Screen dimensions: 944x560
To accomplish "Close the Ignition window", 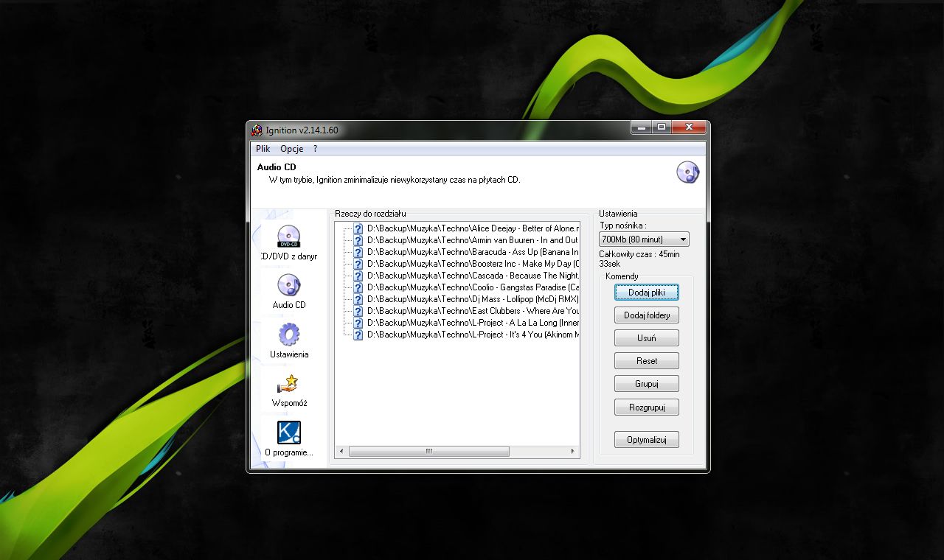I will (x=689, y=127).
